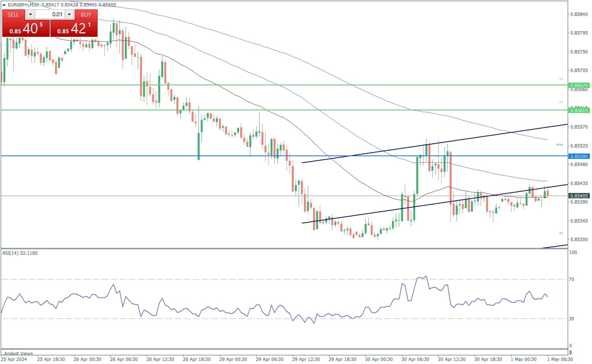Click the 30 Apr 00:30 time label
Viewport: 592px width, 364px height.
tap(379, 359)
